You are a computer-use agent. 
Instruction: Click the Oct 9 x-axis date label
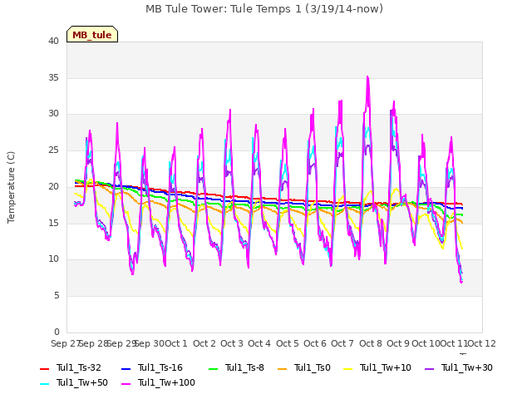pyautogui.click(x=398, y=343)
